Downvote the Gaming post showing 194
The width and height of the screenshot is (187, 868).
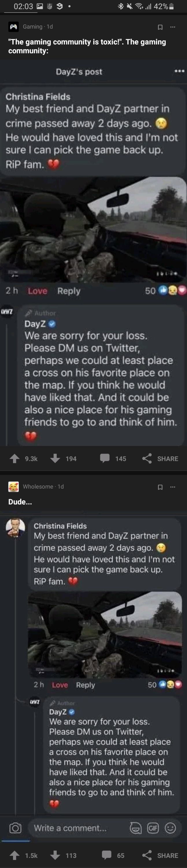click(55, 458)
